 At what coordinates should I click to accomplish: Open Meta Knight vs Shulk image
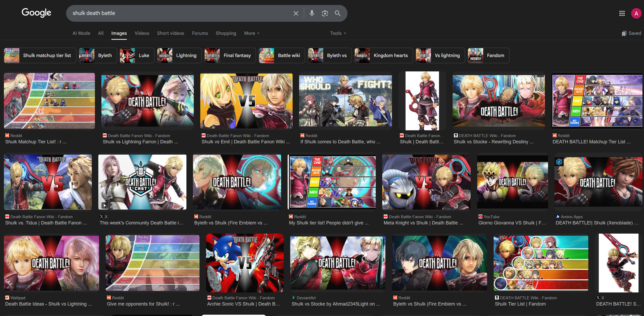point(426,182)
